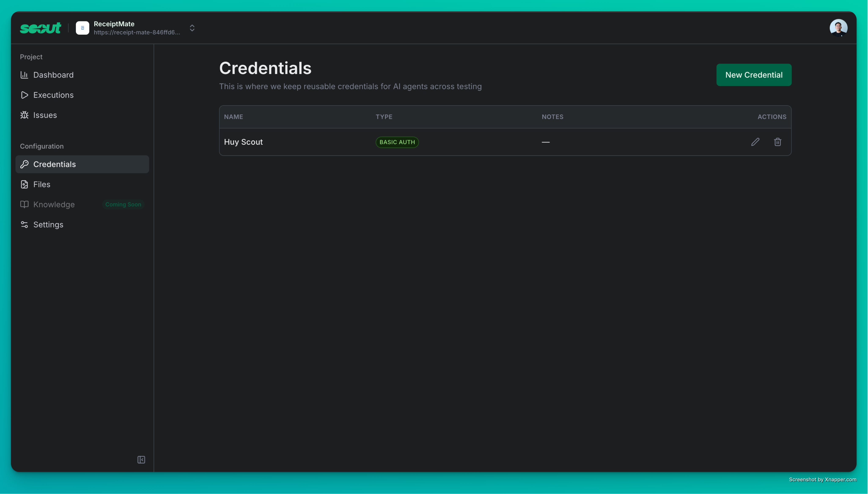Click the Scout logo
This screenshot has height=494, width=868.
40,28
